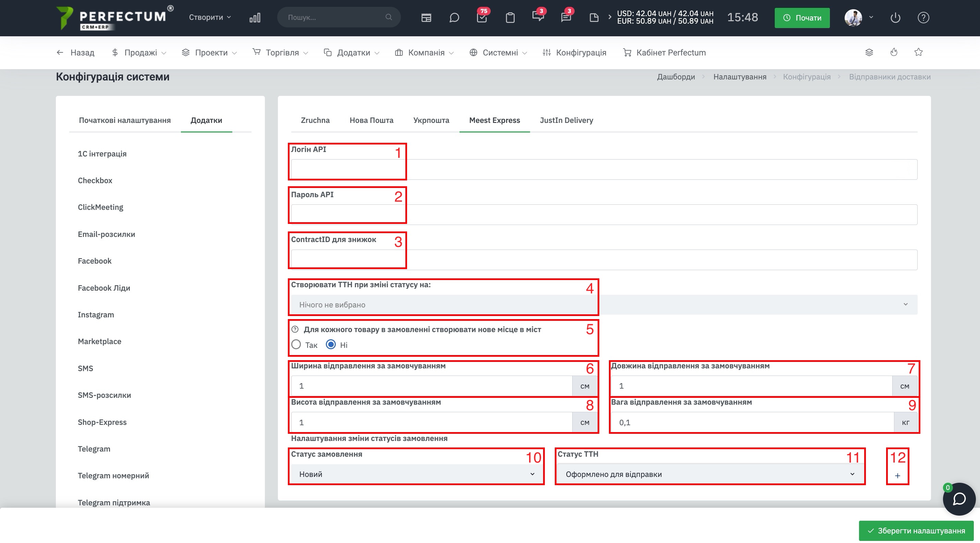Image resolution: width=980 pixels, height=543 pixels.
Task: Open the document file icon in header
Action: (594, 17)
